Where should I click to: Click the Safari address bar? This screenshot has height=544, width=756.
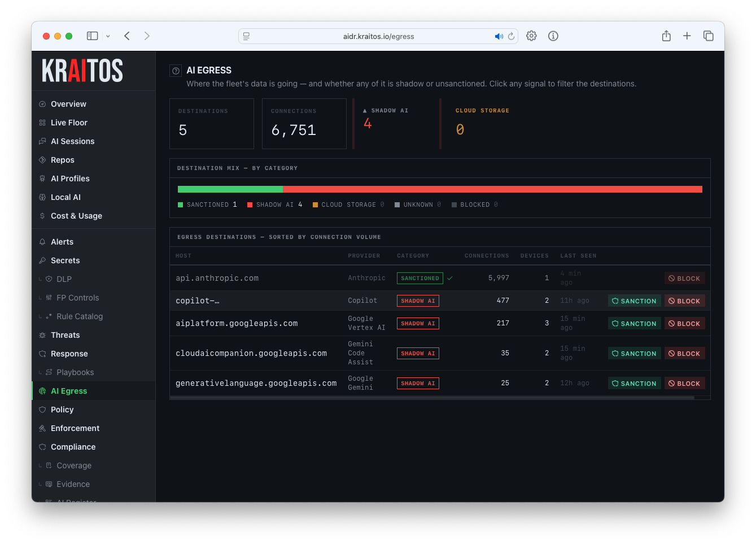378,36
